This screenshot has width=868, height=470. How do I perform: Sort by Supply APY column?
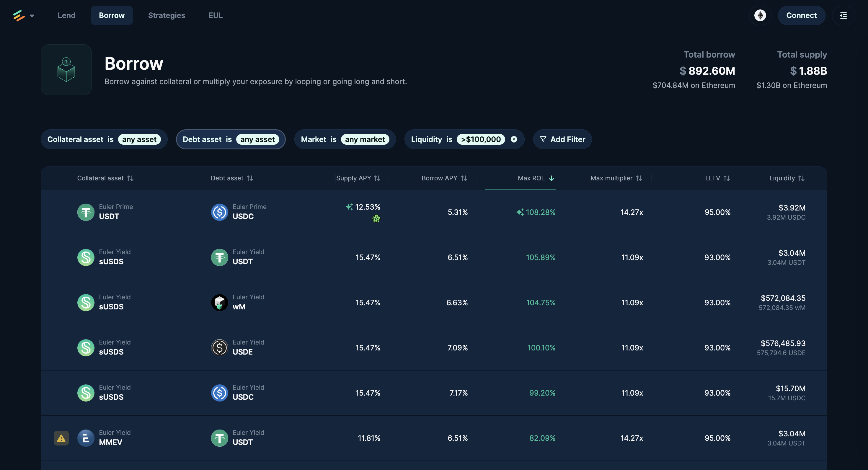coord(358,178)
